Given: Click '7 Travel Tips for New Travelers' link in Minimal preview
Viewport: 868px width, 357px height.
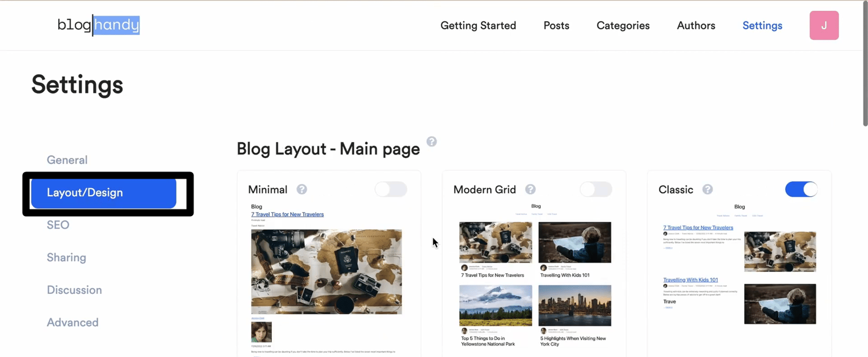Looking at the screenshot, I should [287, 214].
